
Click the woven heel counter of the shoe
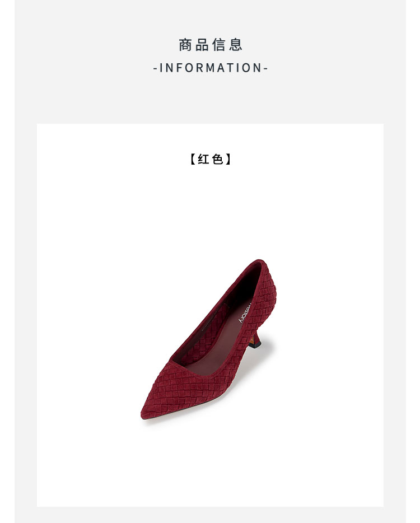click(267, 293)
